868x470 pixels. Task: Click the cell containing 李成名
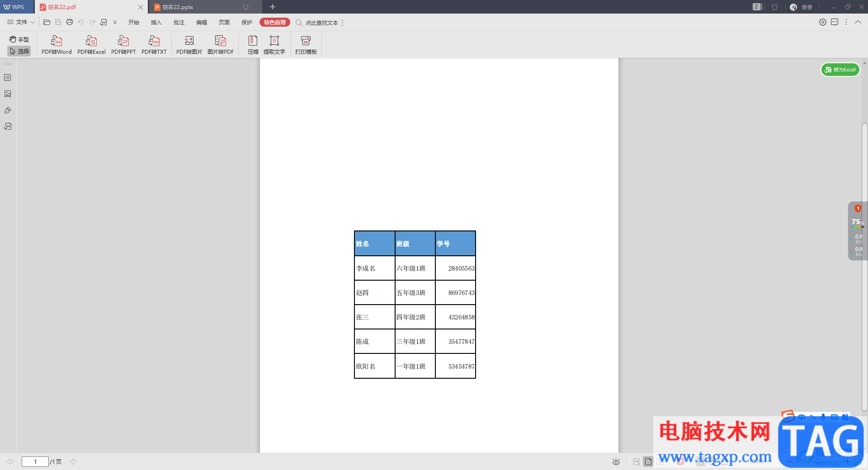click(375, 268)
